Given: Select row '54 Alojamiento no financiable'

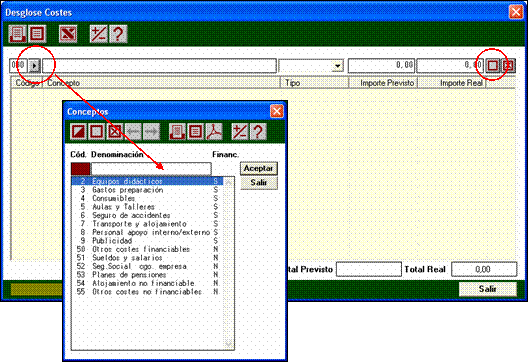Looking at the screenshot, I should [147, 283].
